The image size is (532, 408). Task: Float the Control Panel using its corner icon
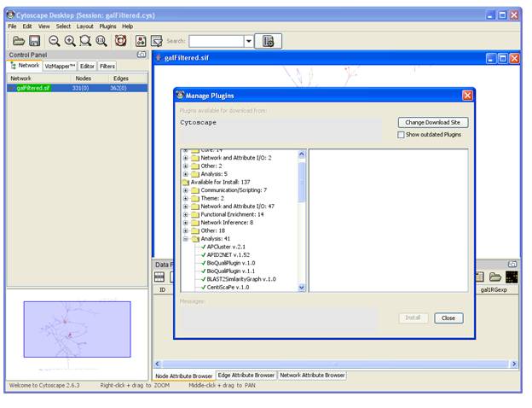point(142,55)
